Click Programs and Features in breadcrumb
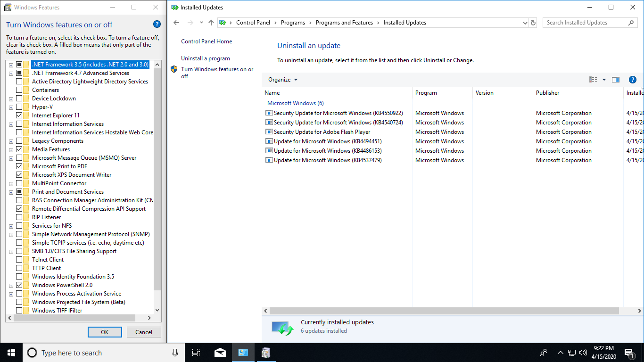Image resolution: width=644 pixels, height=362 pixels. (x=344, y=23)
